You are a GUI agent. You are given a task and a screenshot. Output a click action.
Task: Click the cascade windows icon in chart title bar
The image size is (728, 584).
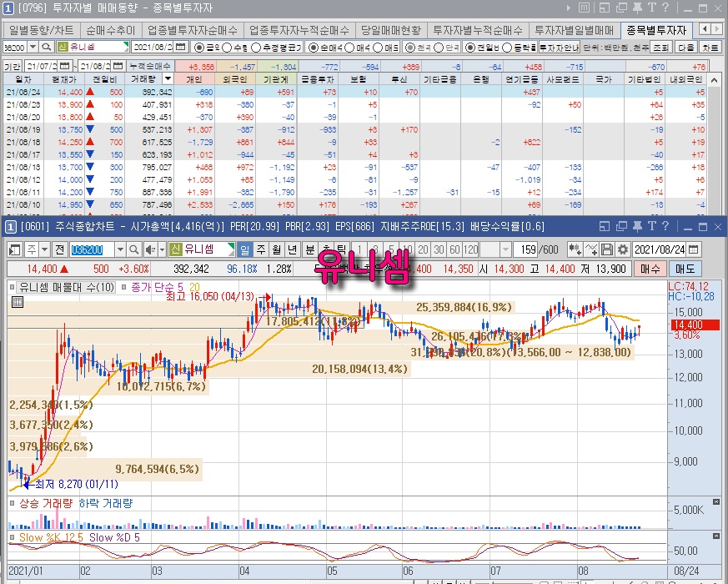(621, 226)
